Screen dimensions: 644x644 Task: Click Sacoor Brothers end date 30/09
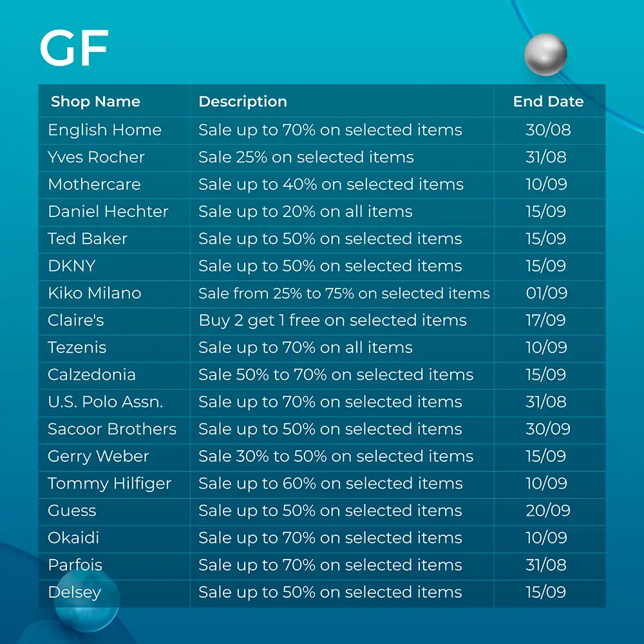click(548, 429)
